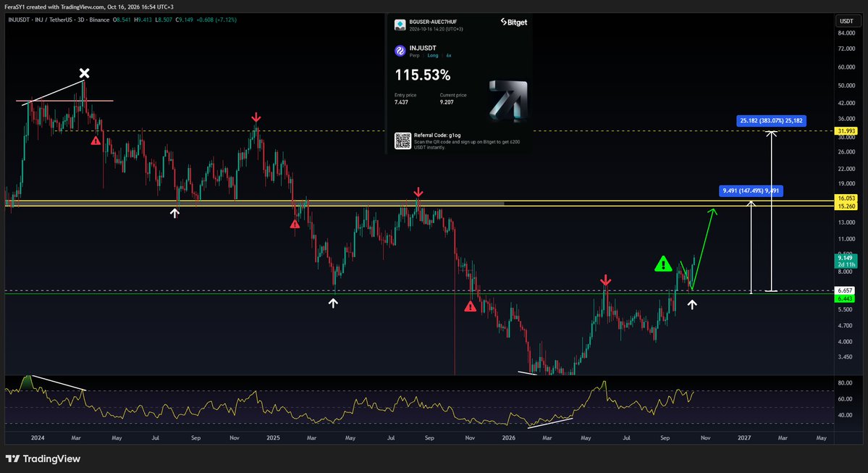Image resolution: width=868 pixels, height=473 pixels.
Task: Click the yellow 15.260 price label
Action: point(846,206)
